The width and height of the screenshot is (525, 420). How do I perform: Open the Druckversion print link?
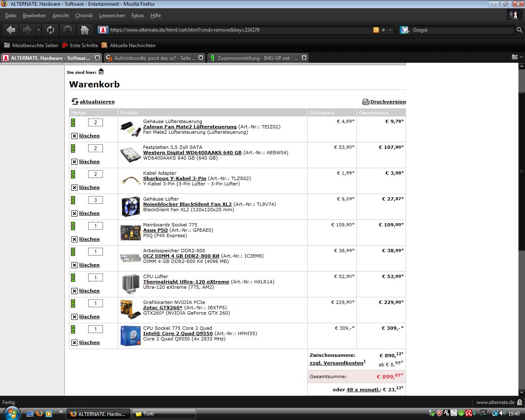pyautogui.click(x=388, y=102)
